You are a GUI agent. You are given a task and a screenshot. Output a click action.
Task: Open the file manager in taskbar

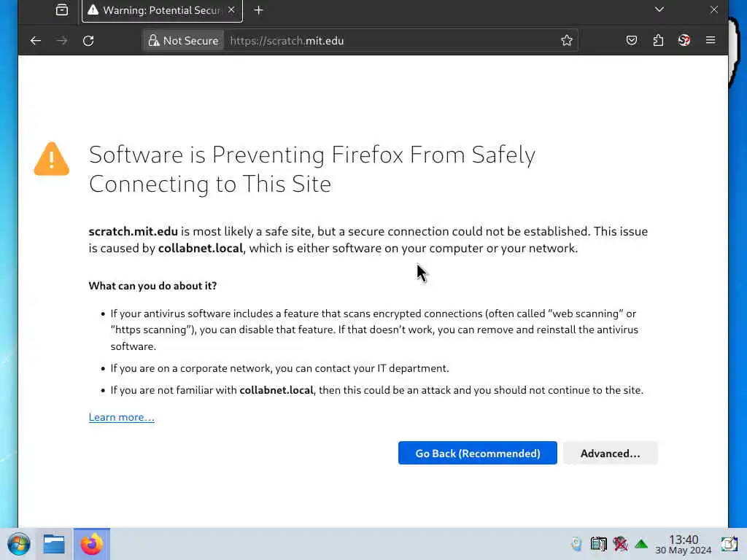[54, 544]
